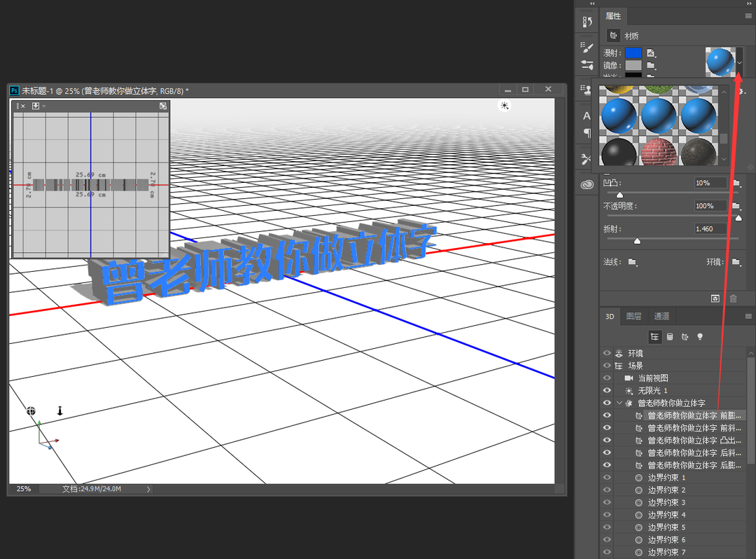This screenshot has width=756, height=559.
Task: Open the diffuse 漫射 texture file menu
Action: [651, 53]
